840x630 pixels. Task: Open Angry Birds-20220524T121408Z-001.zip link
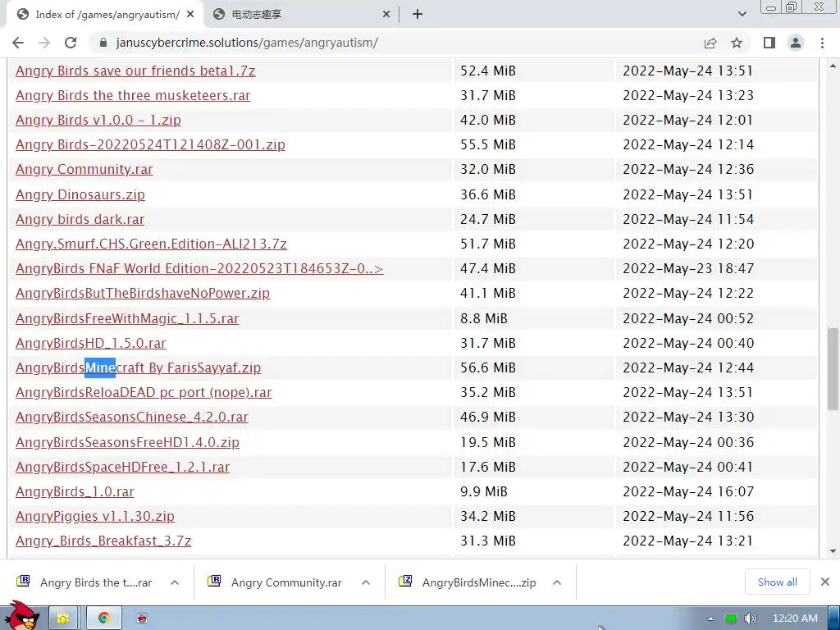coord(150,144)
